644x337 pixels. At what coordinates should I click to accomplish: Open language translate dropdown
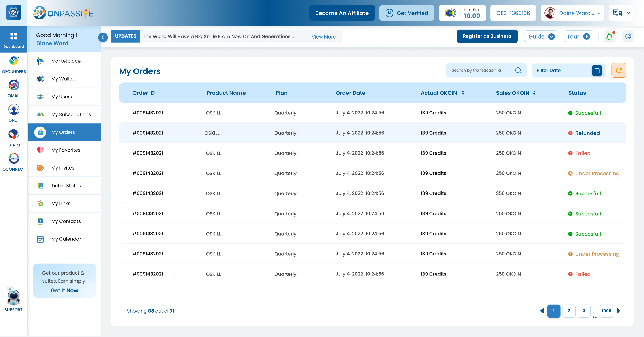[621, 13]
